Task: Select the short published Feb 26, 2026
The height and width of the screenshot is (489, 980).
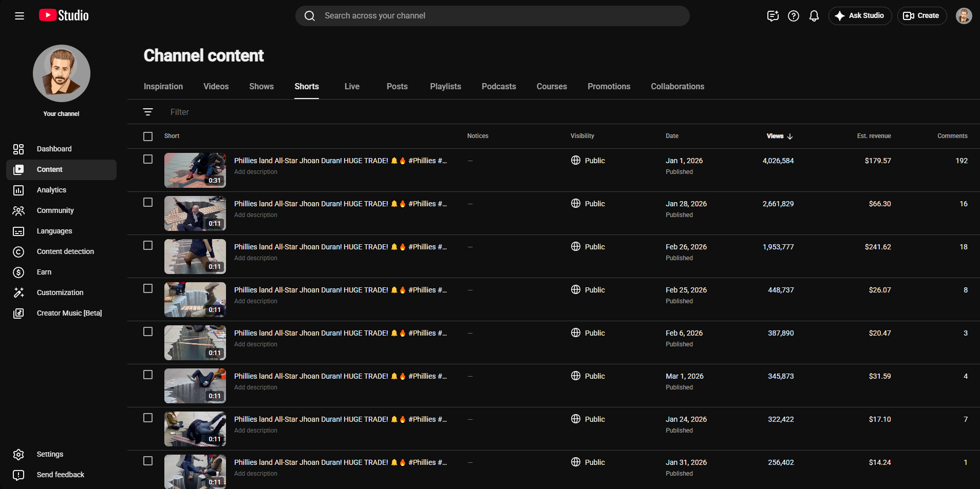Action: point(148,245)
